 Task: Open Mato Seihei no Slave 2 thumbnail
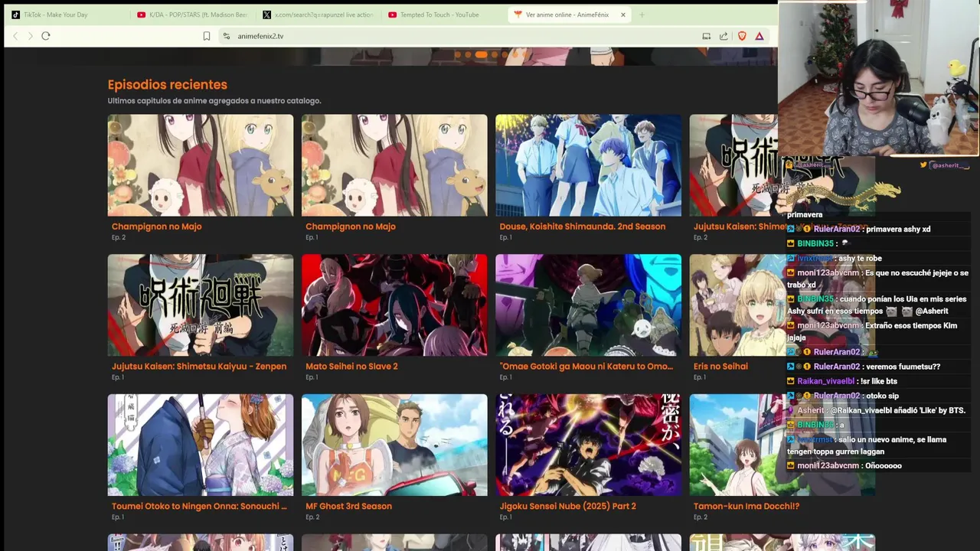pos(394,305)
